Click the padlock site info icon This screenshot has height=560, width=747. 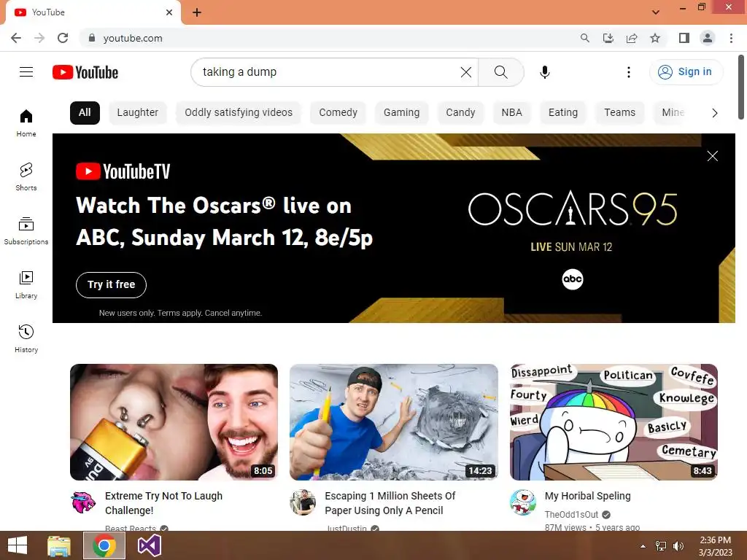[92, 38]
